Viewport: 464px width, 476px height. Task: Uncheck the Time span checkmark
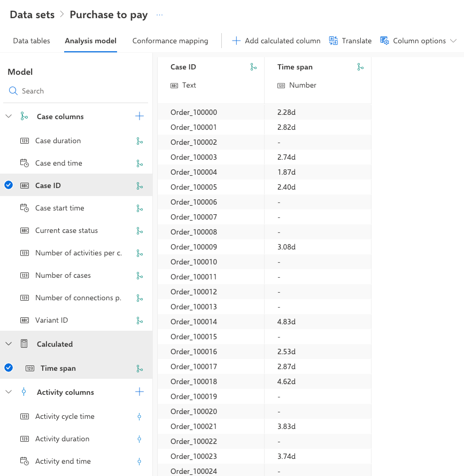coord(9,368)
